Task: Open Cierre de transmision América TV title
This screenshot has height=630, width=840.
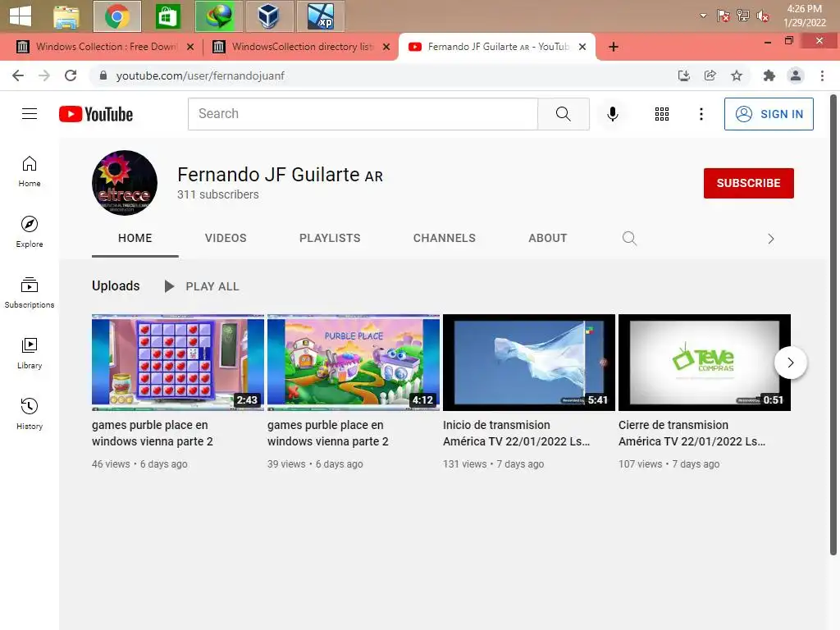Action: point(692,433)
